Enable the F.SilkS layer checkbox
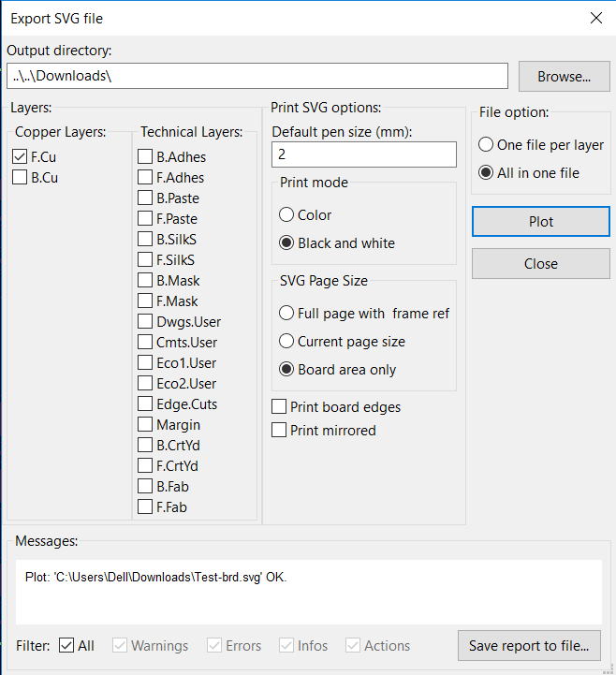616x675 pixels. coord(145,260)
